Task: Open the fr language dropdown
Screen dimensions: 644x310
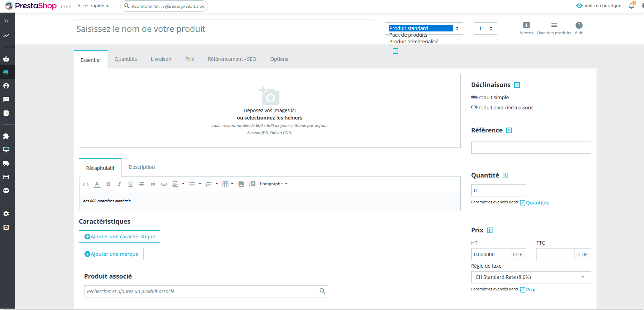Action: pos(485,29)
